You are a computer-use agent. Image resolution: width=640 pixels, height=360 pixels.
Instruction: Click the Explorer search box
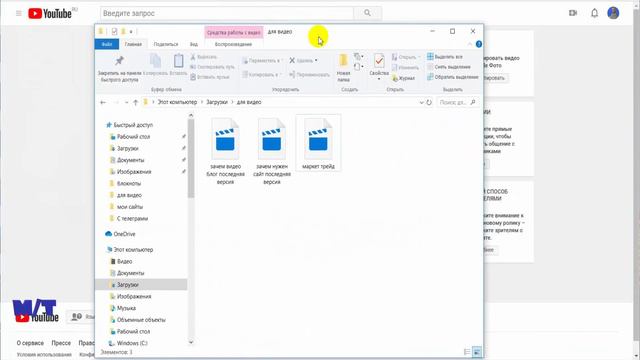pos(457,102)
